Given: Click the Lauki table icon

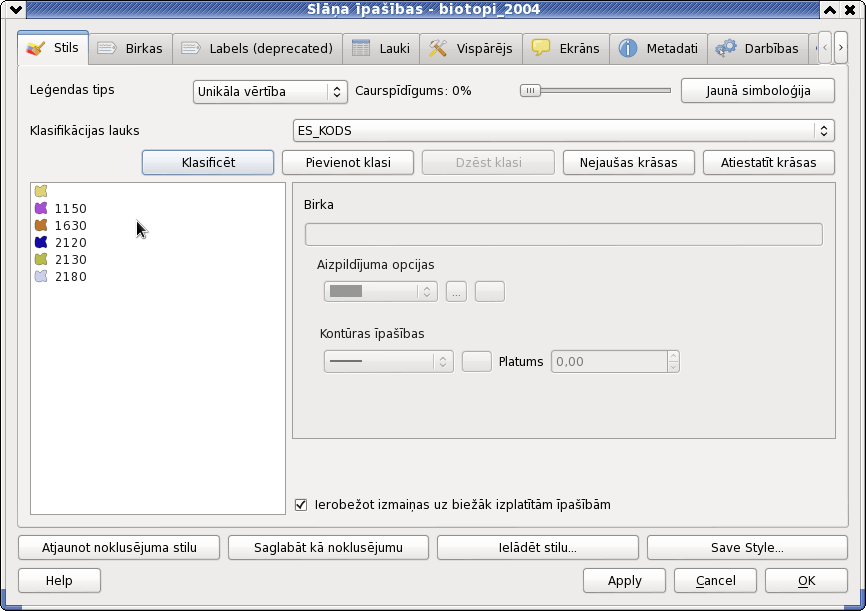Looking at the screenshot, I should point(361,48).
